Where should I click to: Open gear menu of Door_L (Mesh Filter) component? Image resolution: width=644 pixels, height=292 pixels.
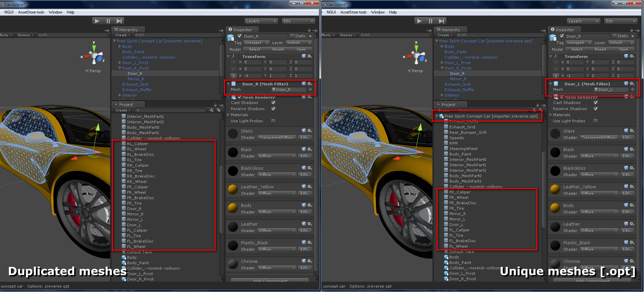(632, 84)
